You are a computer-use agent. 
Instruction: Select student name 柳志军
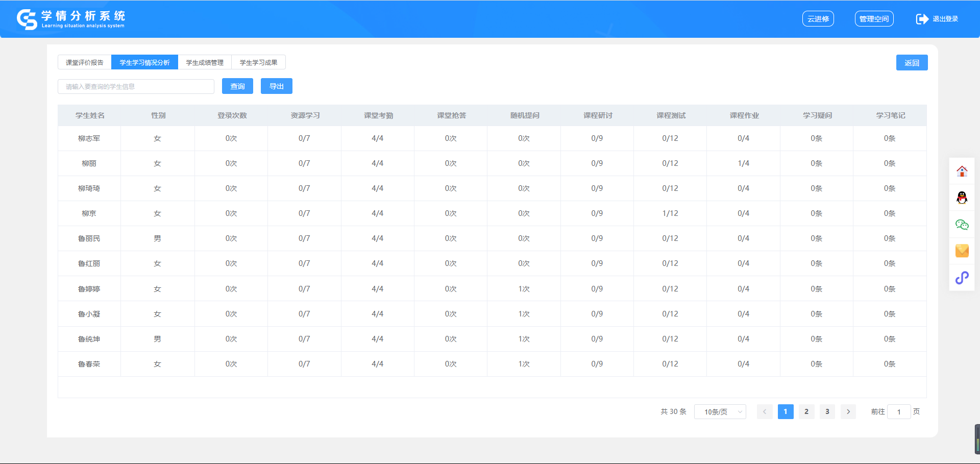coord(89,138)
